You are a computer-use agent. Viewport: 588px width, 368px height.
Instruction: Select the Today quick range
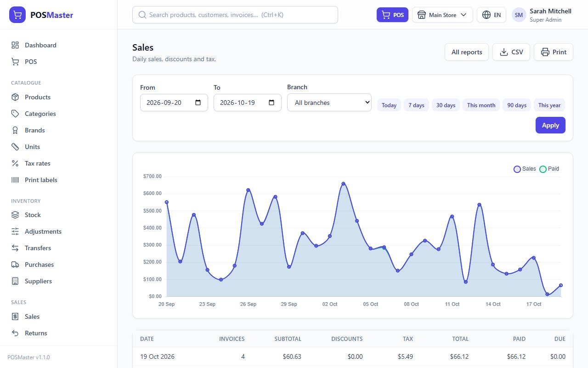point(389,105)
